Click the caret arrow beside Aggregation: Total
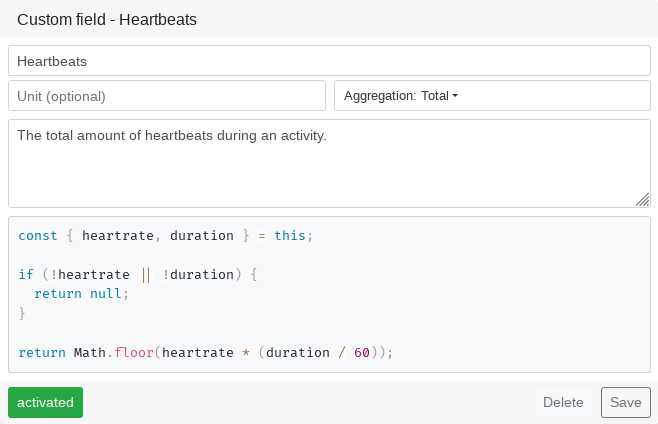 click(455, 96)
